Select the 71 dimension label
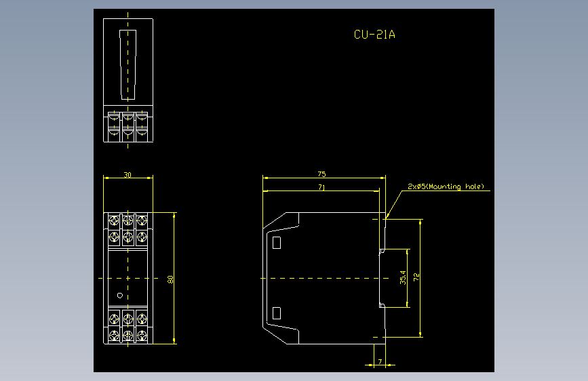This screenshot has height=381, width=588. tap(321, 187)
